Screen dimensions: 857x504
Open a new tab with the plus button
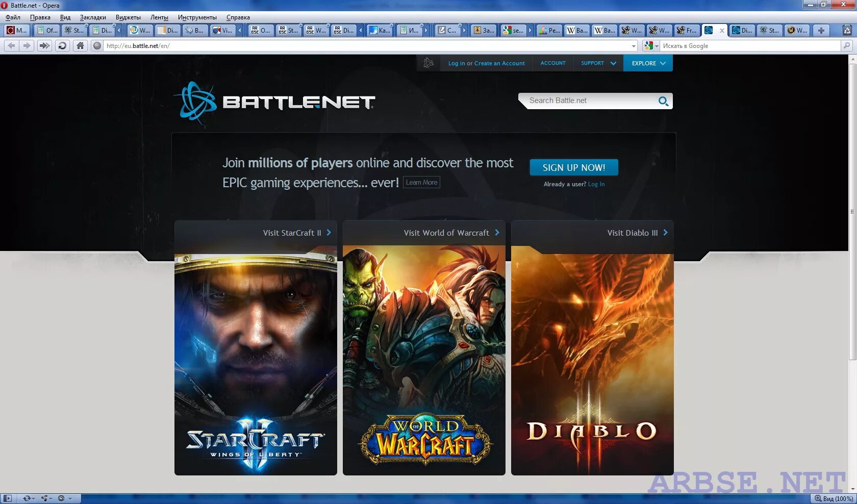tap(821, 30)
